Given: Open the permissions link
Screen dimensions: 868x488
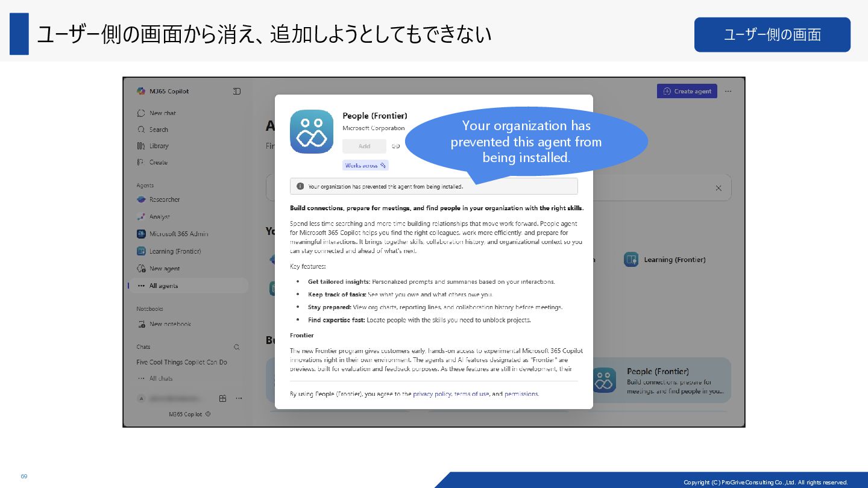Looking at the screenshot, I should click(x=521, y=394).
